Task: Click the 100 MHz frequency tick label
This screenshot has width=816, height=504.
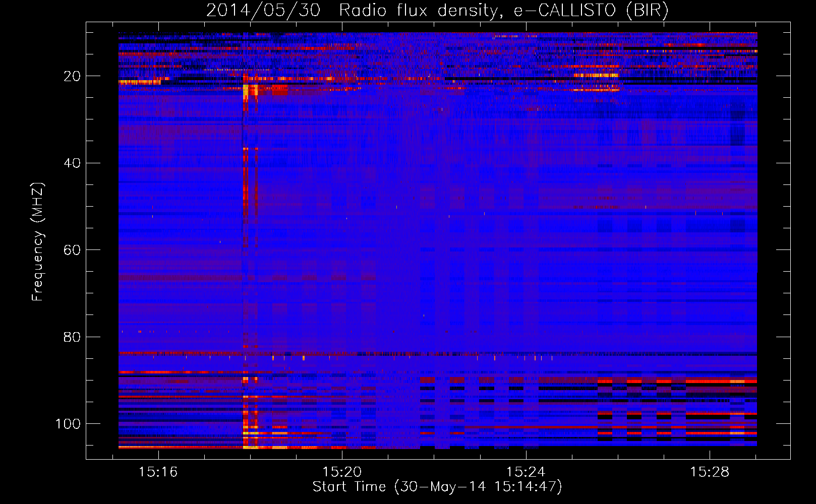Action: pyautogui.click(x=68, y=424)
